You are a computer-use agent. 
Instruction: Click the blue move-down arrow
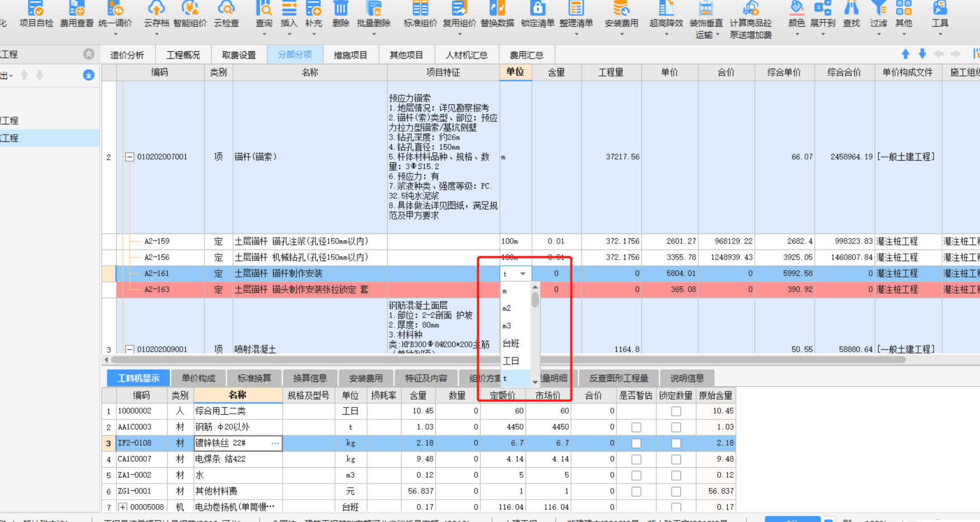point(922,54)
